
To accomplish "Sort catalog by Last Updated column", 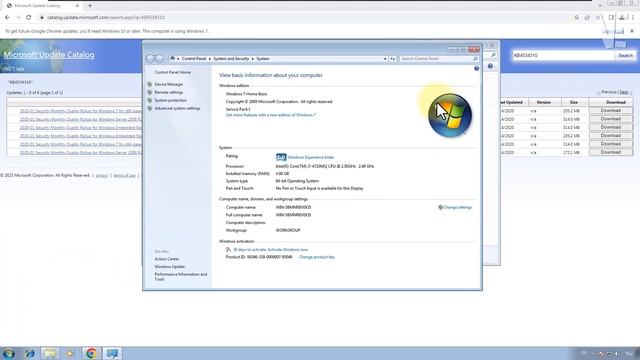I will tap(511, 102).
